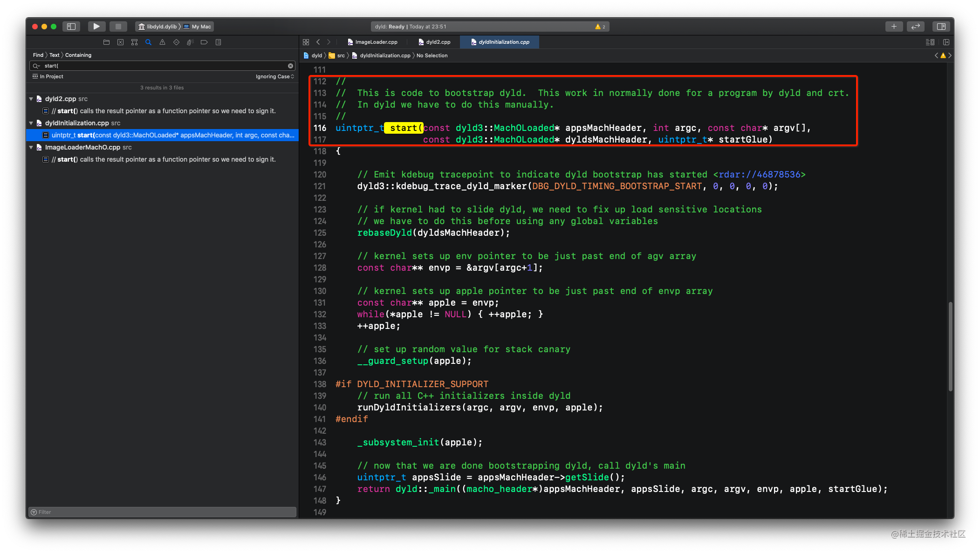Click the src folder in jump bar

[337, 55]
